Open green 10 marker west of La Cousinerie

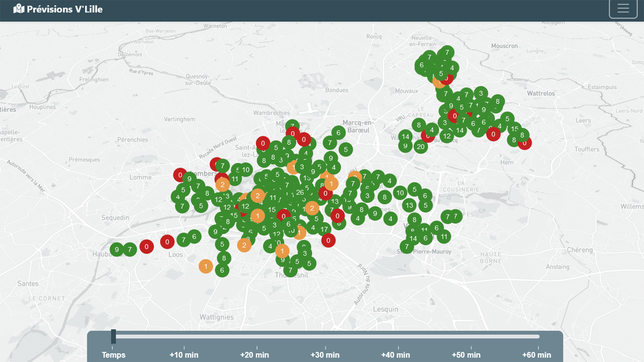(400, 193)
